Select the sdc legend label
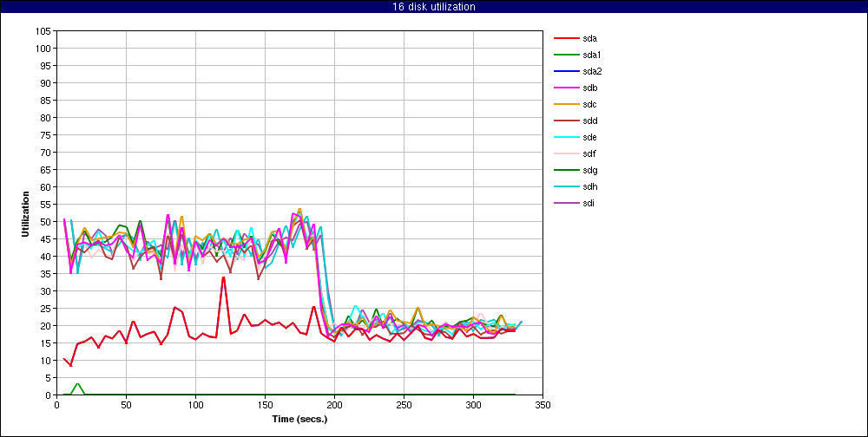The image size is (868, 437). (589, 105)
